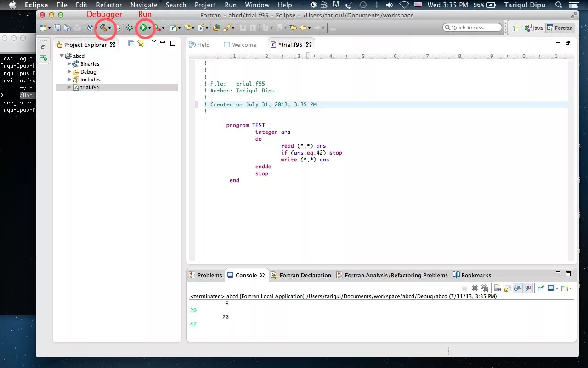
Task: Expand the Binaries folder
Action: tap(69, 64)
